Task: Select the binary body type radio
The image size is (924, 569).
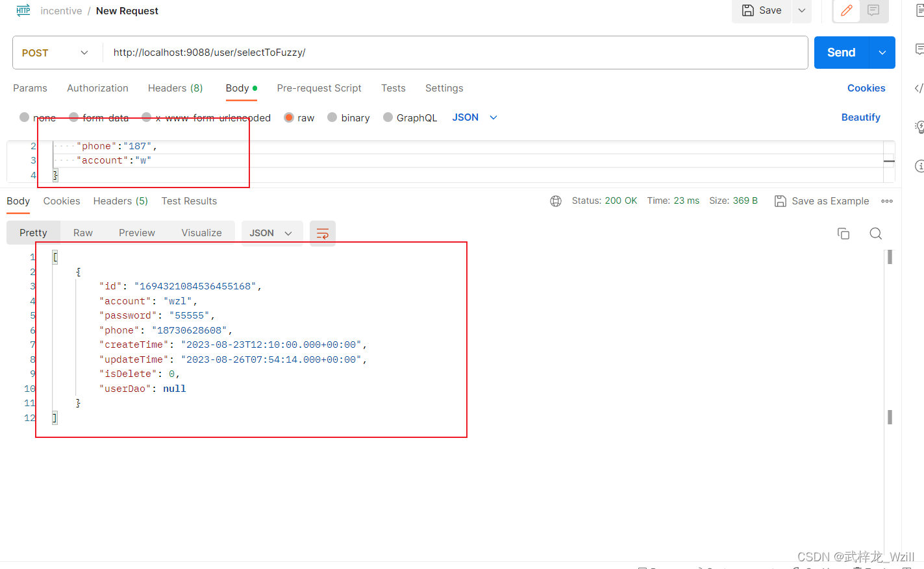Action: point(332,117)
